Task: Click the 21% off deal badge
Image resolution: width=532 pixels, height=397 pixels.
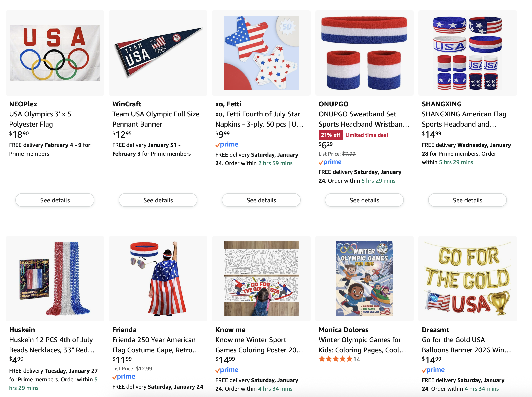Action: (x=330, y=135)
